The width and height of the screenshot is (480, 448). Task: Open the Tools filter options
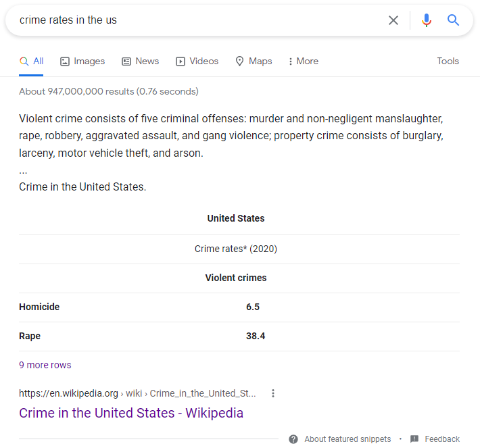click(x=448, y=61)
